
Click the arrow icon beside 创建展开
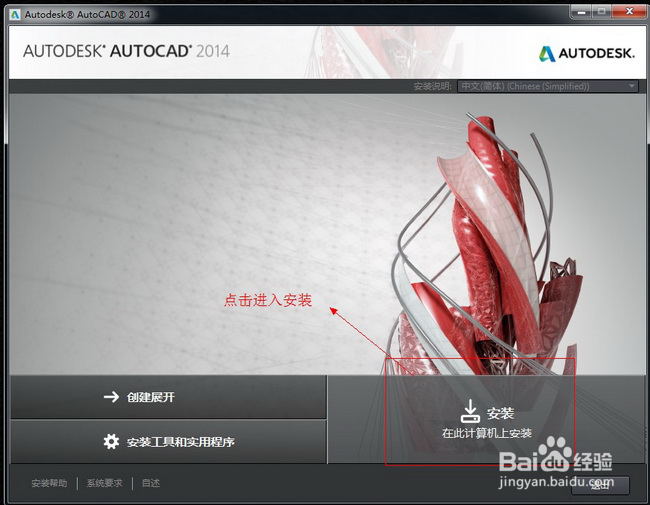coord(111,397)
